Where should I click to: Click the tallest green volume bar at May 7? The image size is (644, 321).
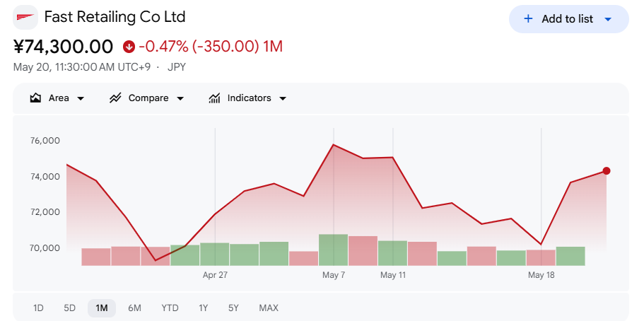(x=334, y=250)
